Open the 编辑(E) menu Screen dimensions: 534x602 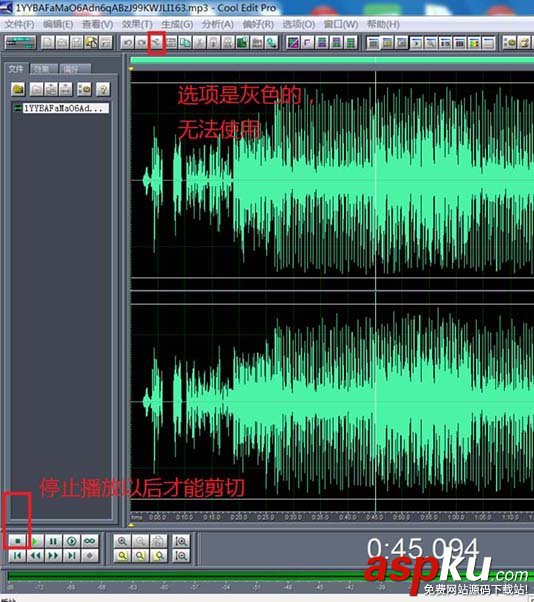58,25
